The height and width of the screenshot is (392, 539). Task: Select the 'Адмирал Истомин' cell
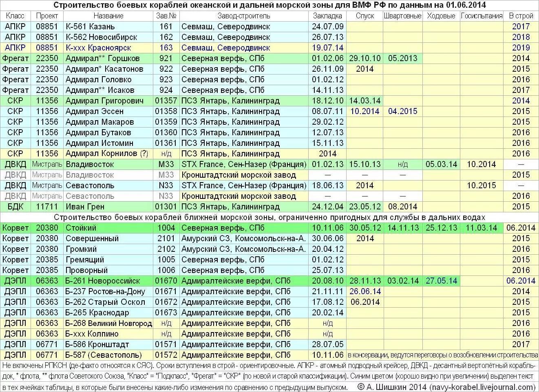[x=108, y=143]
